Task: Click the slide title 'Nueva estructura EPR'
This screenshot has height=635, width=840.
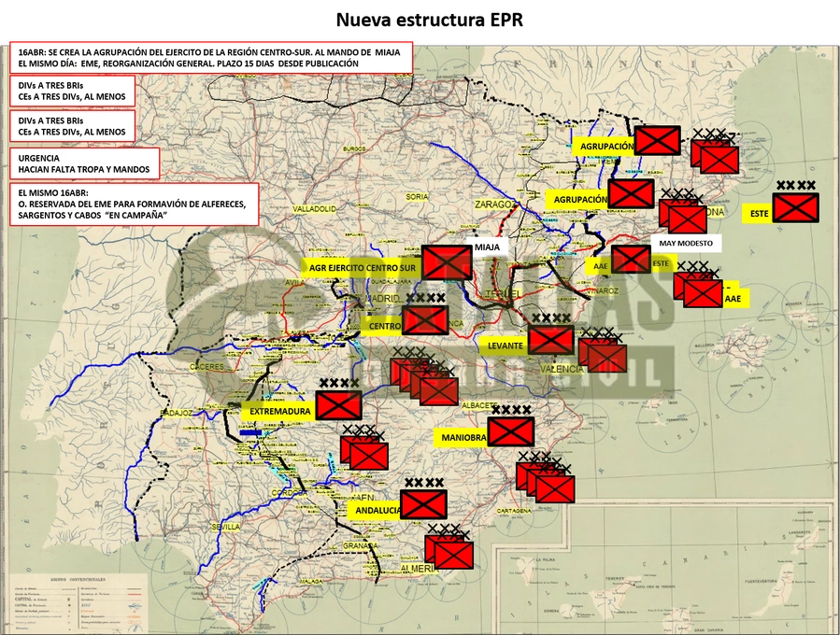Action: point(429,20)
